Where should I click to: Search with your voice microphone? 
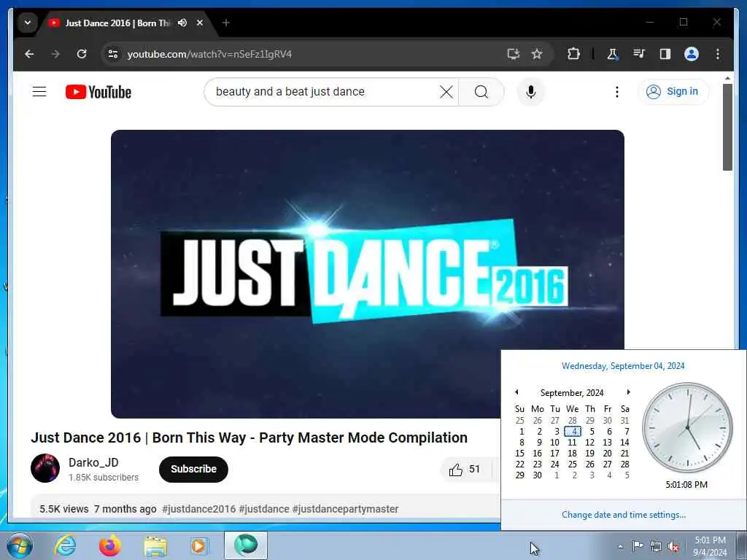531,91
